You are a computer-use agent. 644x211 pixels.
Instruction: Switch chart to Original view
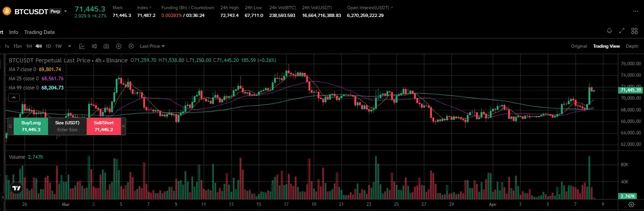(579, 46)
